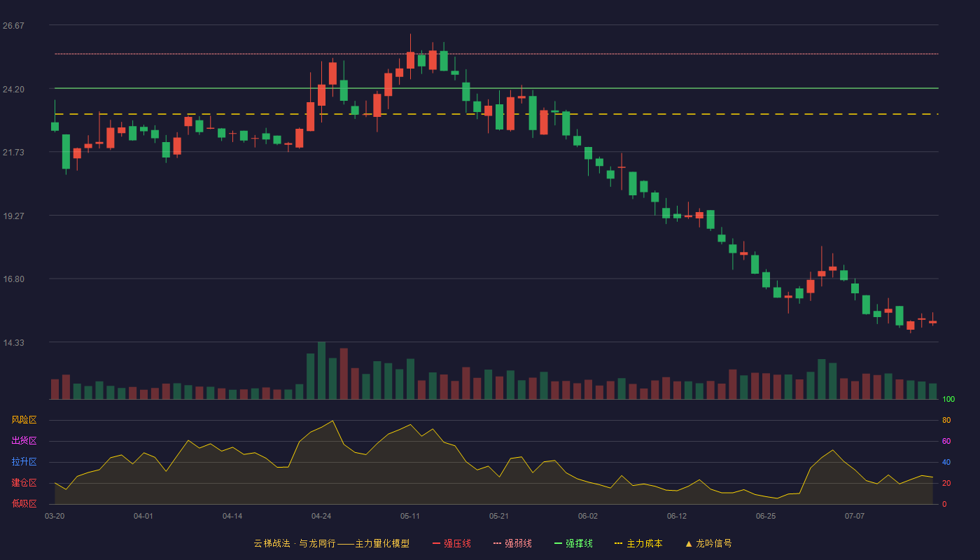The height and width of the screenshot is (560, 980).
Task: Click the 风险区 zone label
Action: click(x=24, y=420)
